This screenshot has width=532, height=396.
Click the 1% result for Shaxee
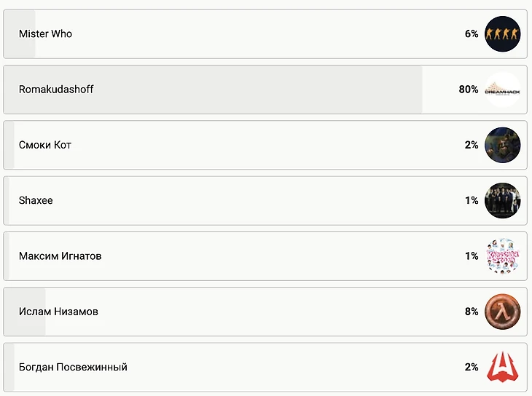point(472,200)
